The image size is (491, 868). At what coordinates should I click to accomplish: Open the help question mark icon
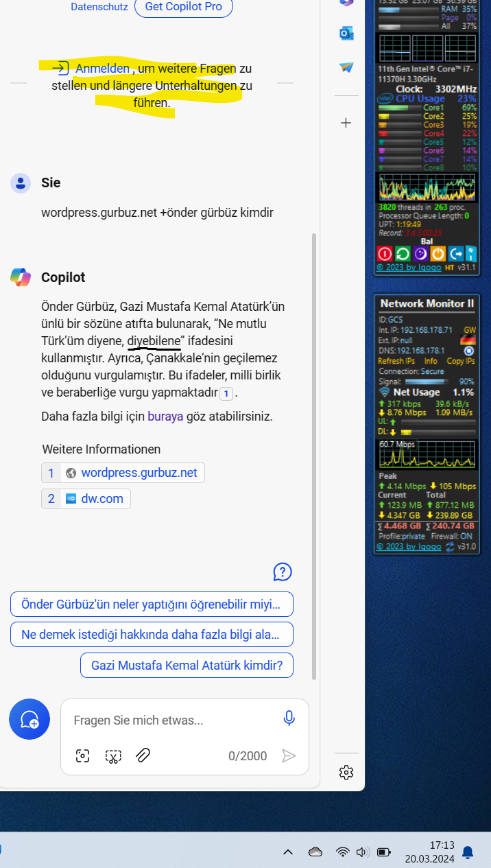(x=283, y=572)
